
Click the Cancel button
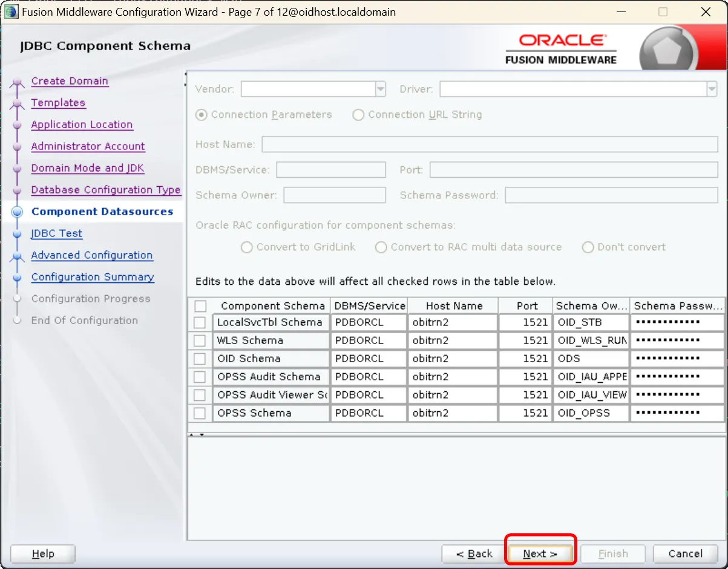coord(686,554)
